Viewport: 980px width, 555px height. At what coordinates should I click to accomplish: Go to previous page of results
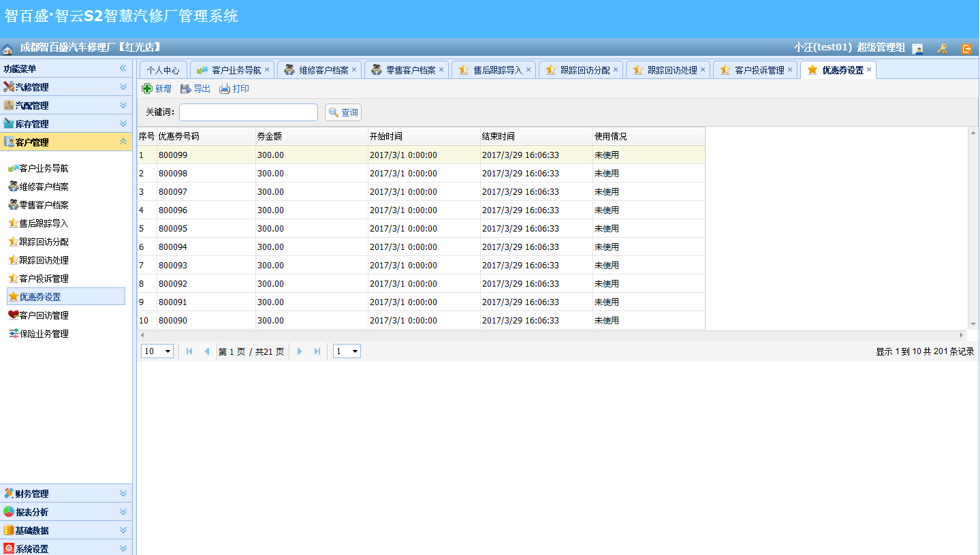pyautogui.click(x=207, y=351)
